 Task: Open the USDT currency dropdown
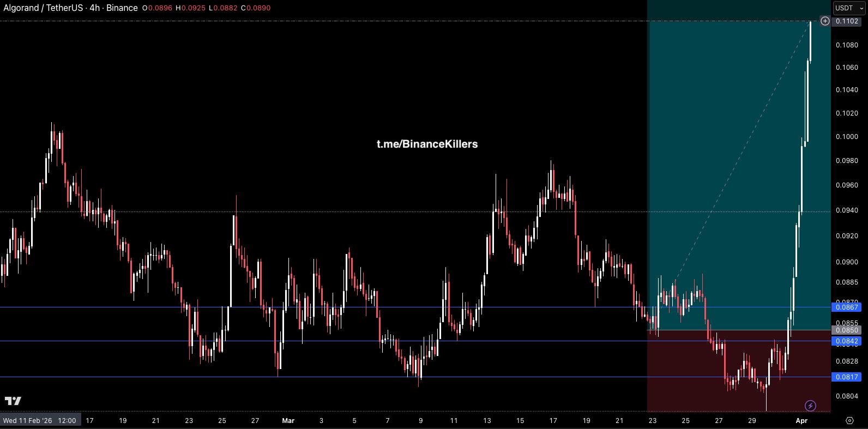[848, 8]
